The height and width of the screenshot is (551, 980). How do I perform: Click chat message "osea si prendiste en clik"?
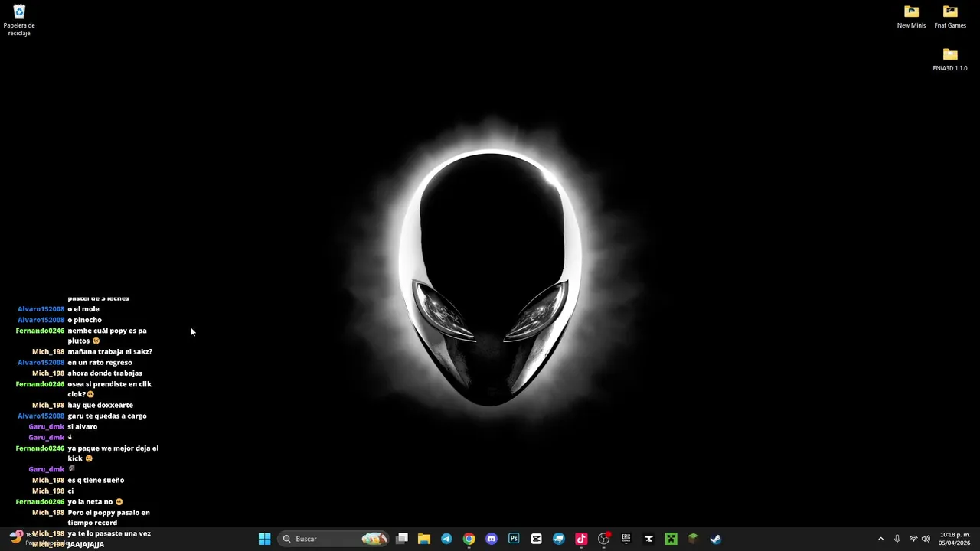[109, 384]
